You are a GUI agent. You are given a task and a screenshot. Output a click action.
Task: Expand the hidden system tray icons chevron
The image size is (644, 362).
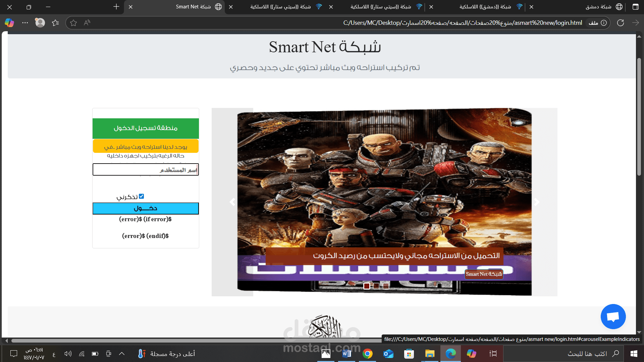pyautogui.click(x=122, y=354)
